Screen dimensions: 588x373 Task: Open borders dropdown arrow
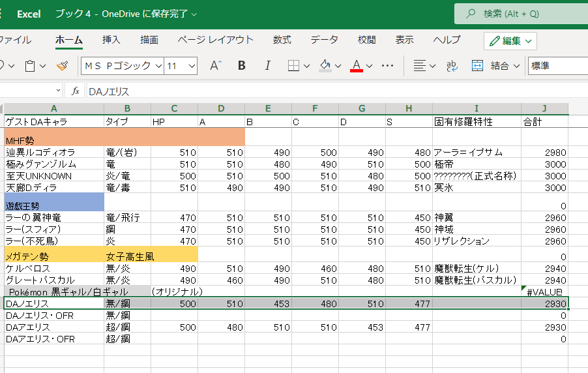point(307,66)
